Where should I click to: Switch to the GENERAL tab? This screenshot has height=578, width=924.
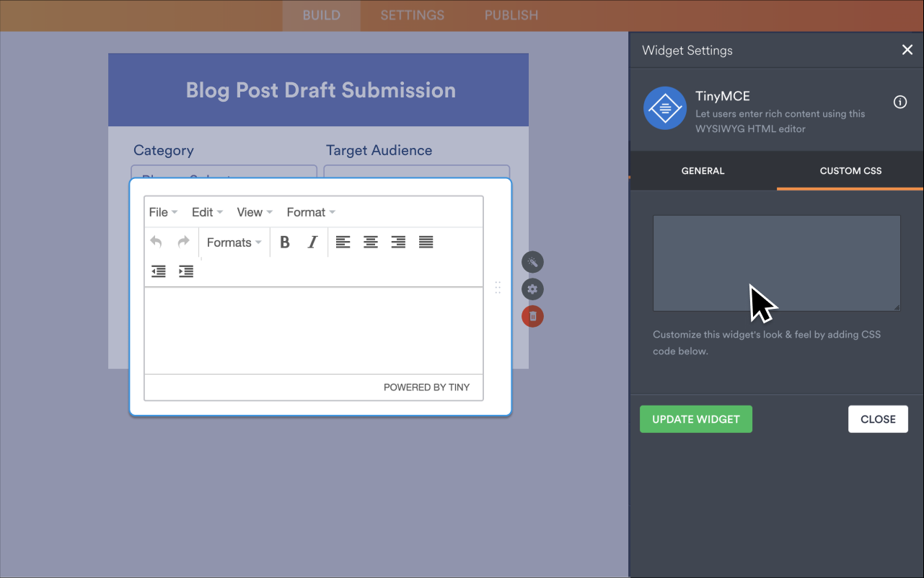pos(703,170)
